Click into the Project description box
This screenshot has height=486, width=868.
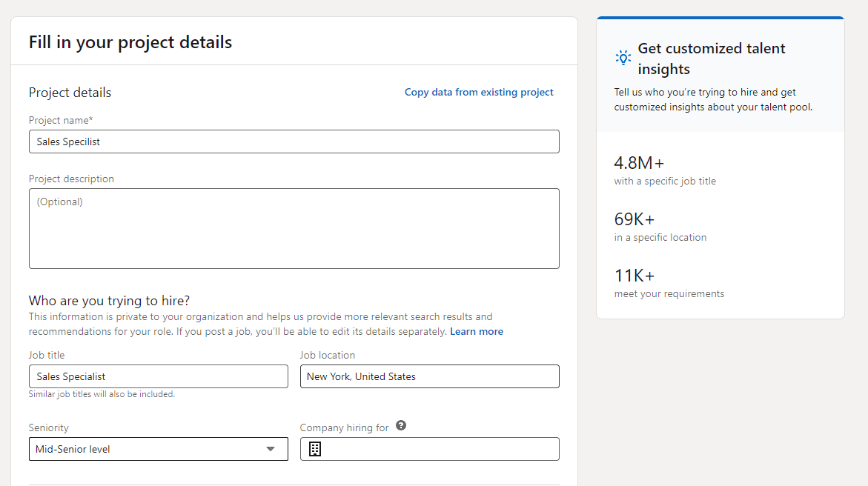tap(294, 228)
